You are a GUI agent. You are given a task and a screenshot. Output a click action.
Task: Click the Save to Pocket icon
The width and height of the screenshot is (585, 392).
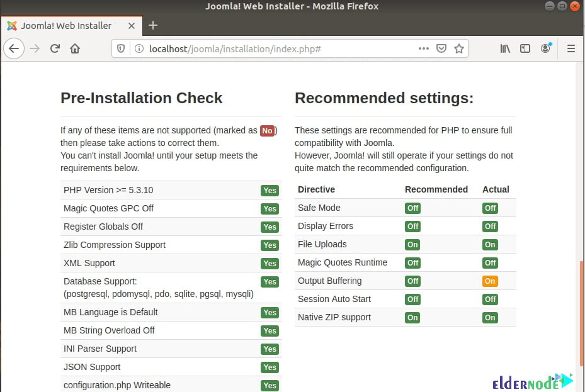coord(442,48)
